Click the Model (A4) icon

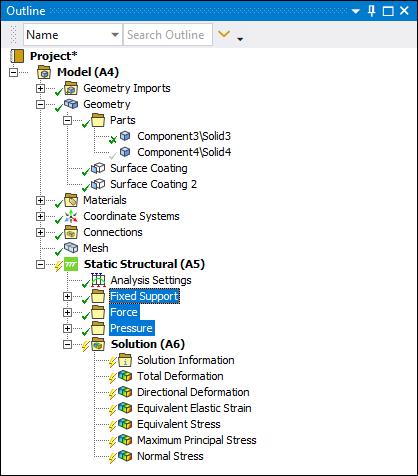[44, 72]
